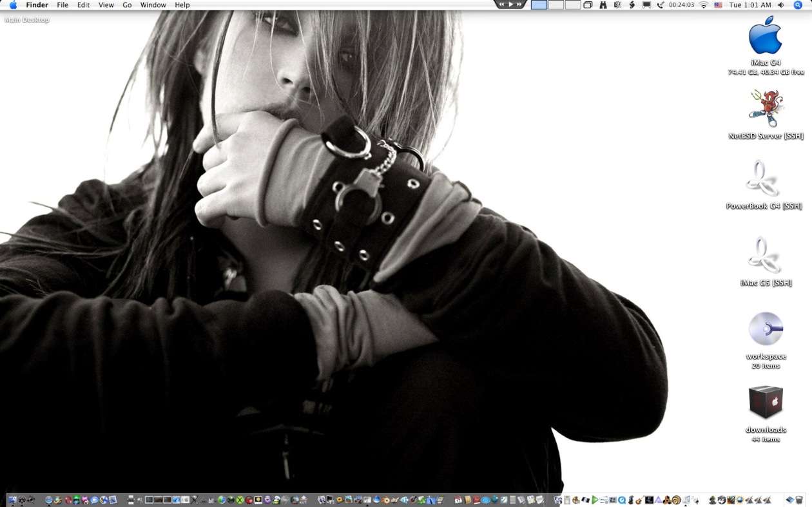The width and height of the screenshot is (812, 507).
Task: Open iTunes music note icon in dock
Action: [687, 499]
